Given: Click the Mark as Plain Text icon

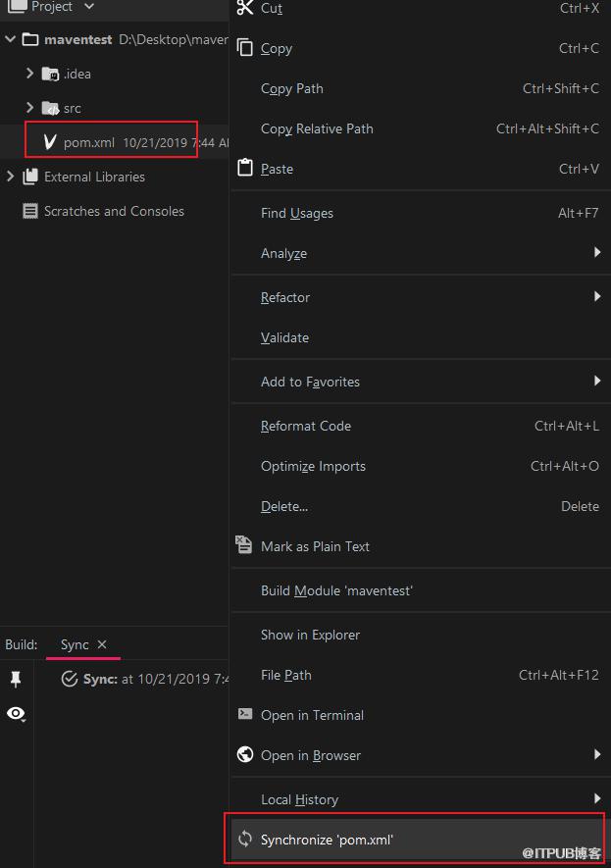Looking at the screenshot, I should (244, 544).
